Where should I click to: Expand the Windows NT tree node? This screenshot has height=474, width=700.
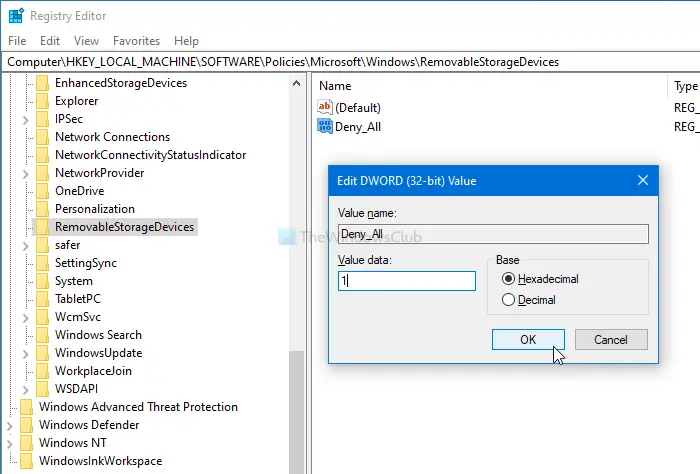click(10, 444)
